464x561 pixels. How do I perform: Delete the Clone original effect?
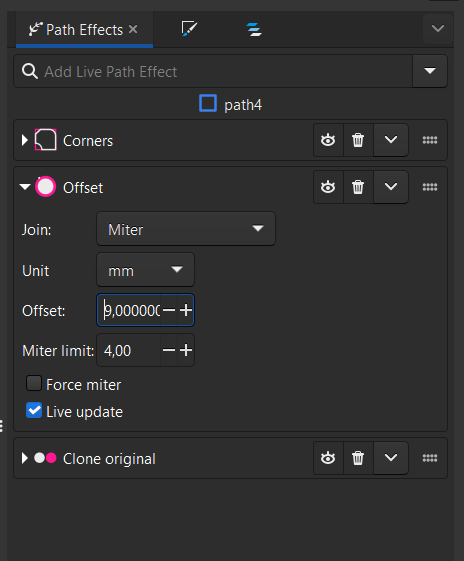358,458
